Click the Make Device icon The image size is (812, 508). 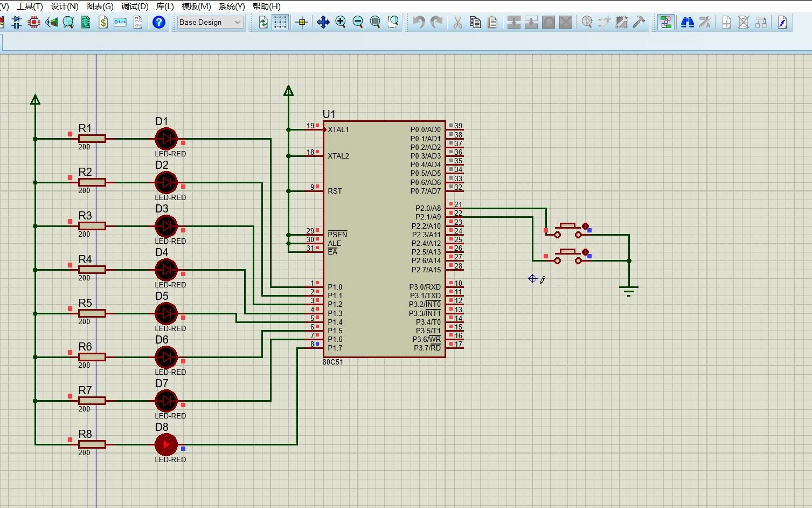[605, 22]
